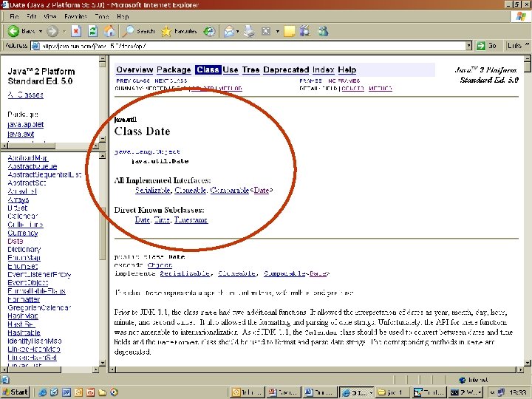Open the Tree navigation link
This screenshot has width=532, height=399.
coord(250,70)
